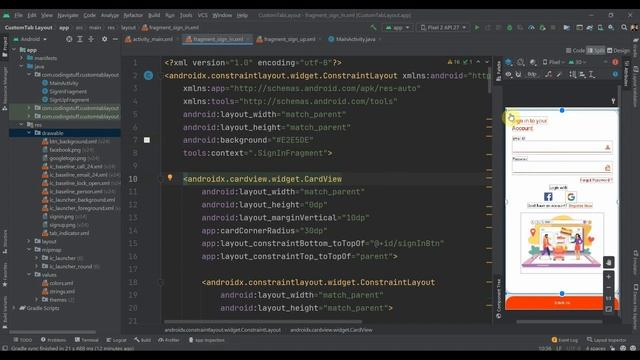Image resolution: width=640 pixels, height=360 pixels.
Task: Toggle the Project tool window tab
Action: 4,47
